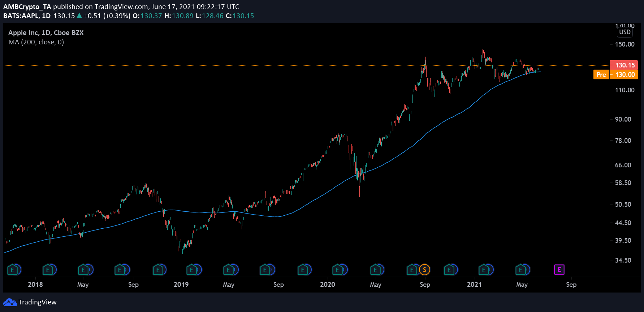The height and width of the screenshot is (312, 644).
Task: Click the earnings marker nearest the 2020 axis label
Action: (338, 270)
